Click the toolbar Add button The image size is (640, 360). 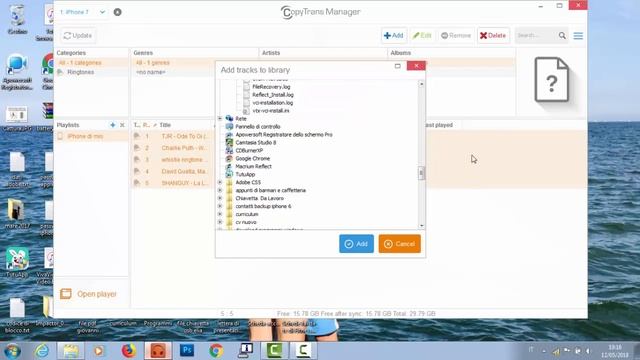[393, 36]
